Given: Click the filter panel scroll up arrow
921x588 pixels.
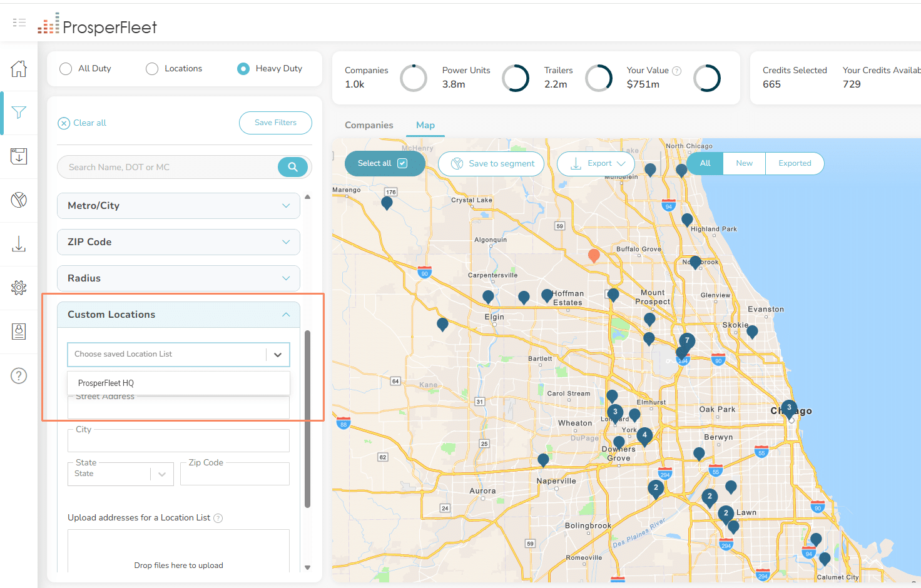Looking at the screenshot, I should pos(307,197).
